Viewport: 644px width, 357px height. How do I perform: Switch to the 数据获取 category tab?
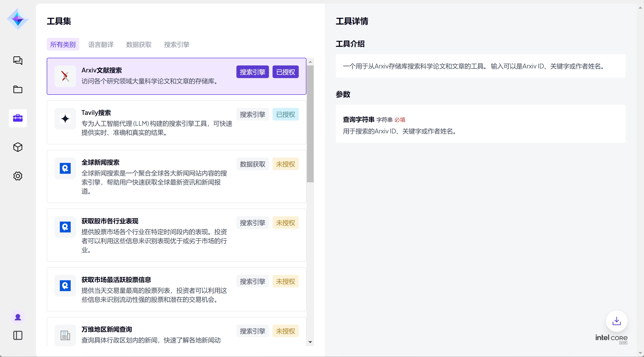(x=139, y=44)
